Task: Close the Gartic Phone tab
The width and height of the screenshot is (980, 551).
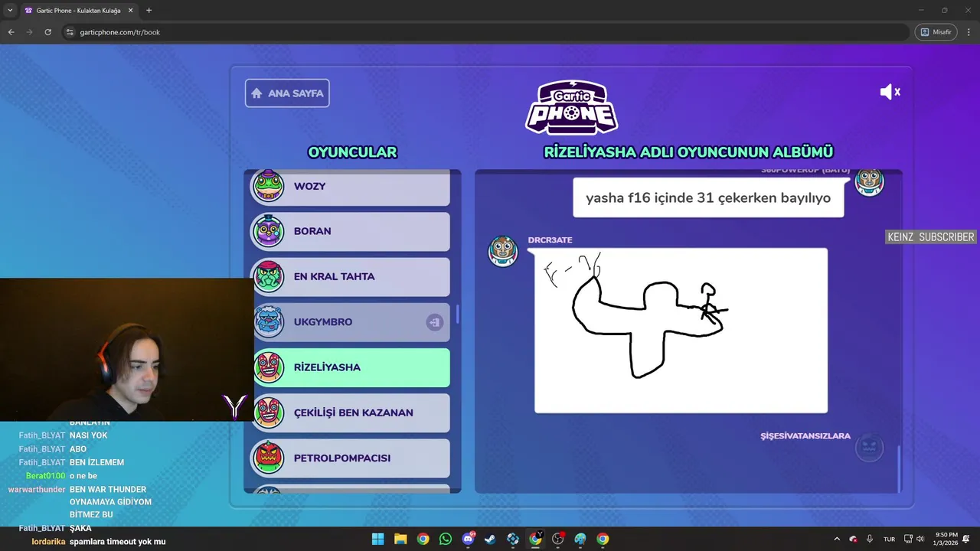Action: click(x=129, y=11)
